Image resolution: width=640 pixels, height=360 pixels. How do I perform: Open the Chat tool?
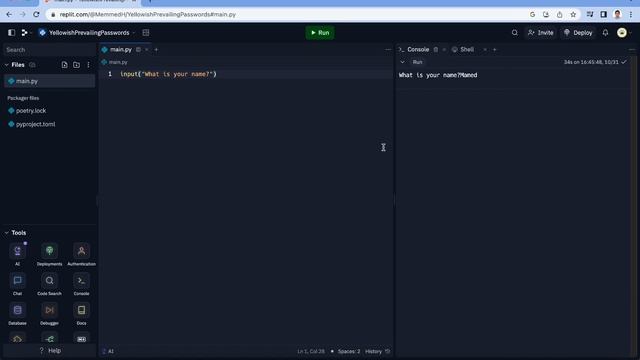tap(17, 284)
